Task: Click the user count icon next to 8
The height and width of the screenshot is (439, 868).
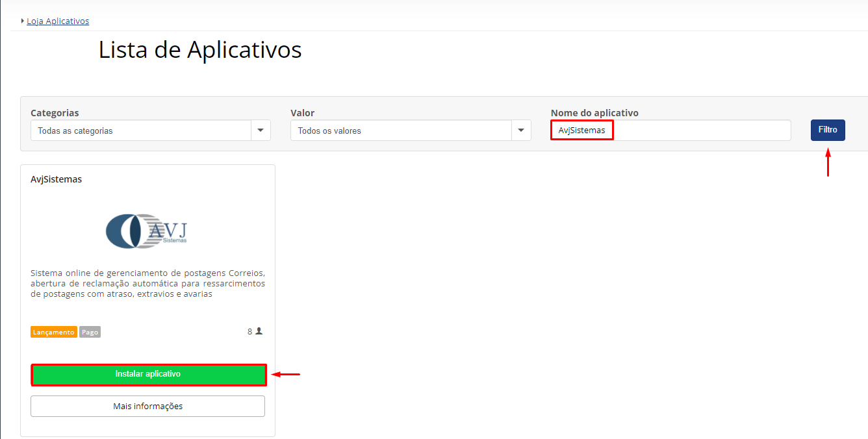Action: [x=259, y=331]
